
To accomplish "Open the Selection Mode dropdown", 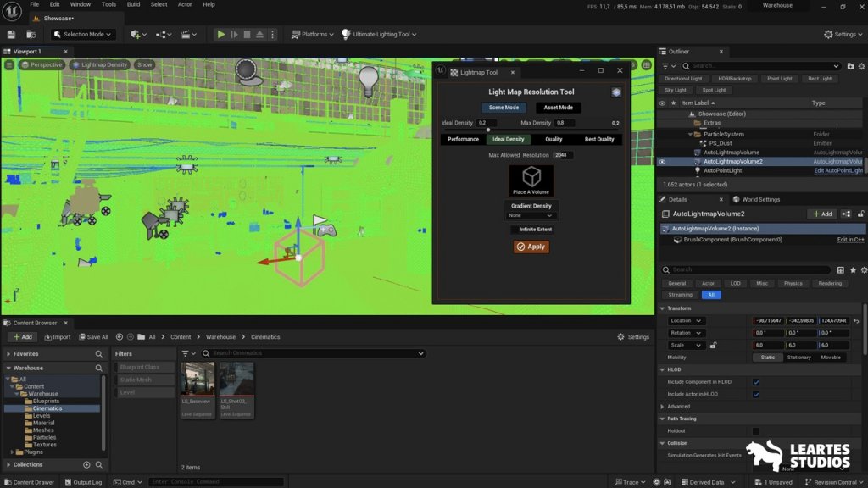I will 82,34.
